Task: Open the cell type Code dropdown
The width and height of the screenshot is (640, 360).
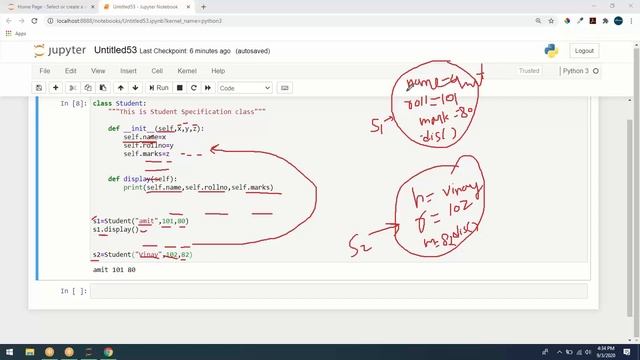Action: point(245,88)
